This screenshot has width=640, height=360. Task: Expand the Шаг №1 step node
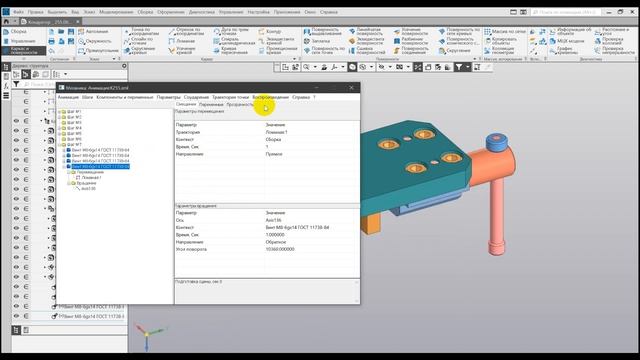click(59, 111)
